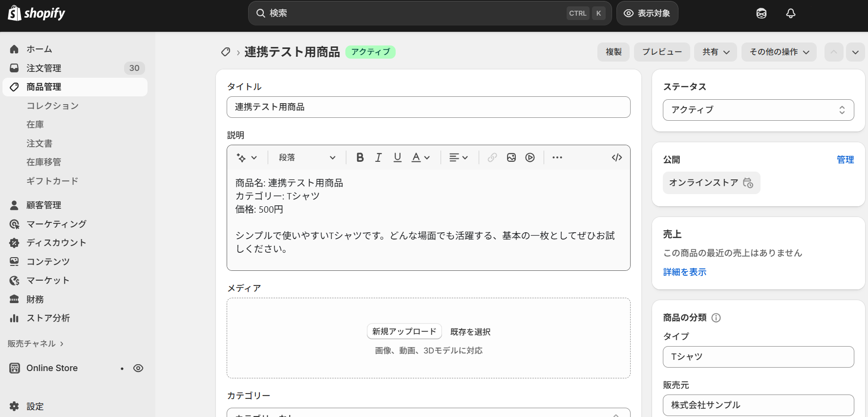Click inside the description text area
868x417 pixels.
point(428,219)
